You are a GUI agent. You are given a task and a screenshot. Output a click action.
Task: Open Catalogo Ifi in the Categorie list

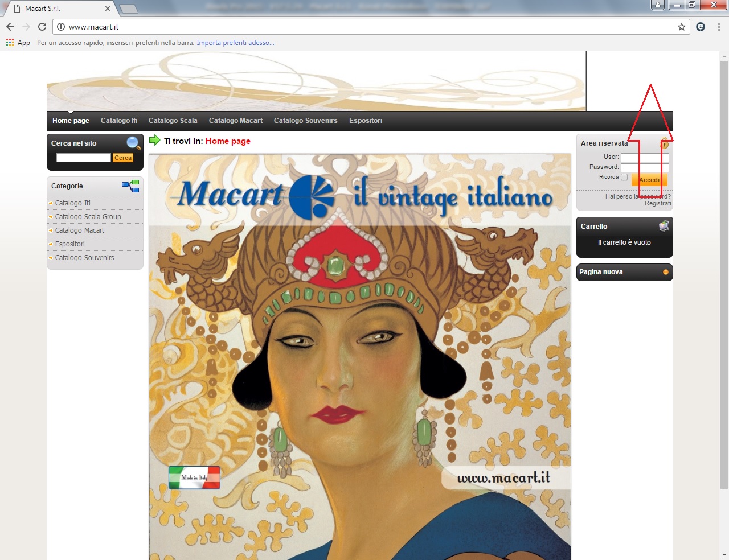(x=73, y=203)
